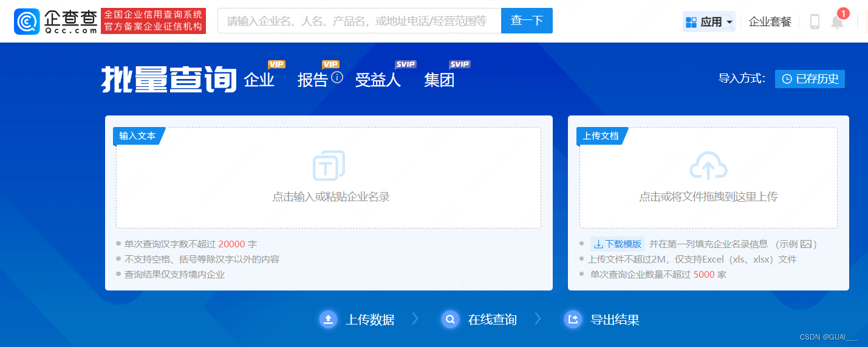The height and width of the screenshot is (347, 868).
Task: Switch to the 受益人 tab
Action: pyautogui.click(x=378, y=80)
